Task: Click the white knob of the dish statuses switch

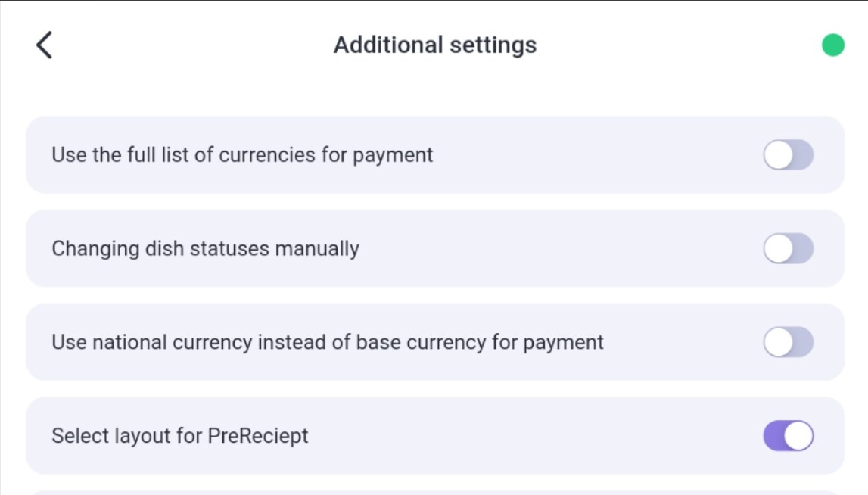Action: pos(778,248)
